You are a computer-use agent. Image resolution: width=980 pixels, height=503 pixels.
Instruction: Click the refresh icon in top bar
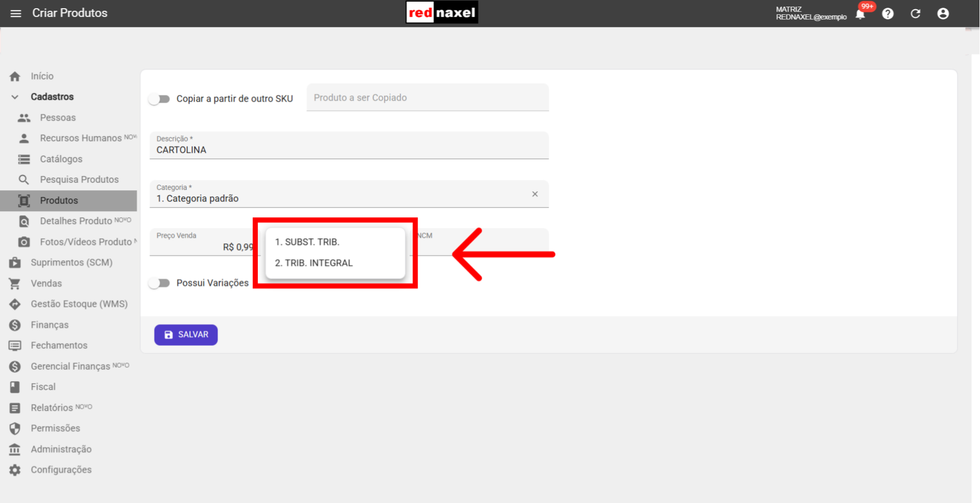click(x=916, y=14)
